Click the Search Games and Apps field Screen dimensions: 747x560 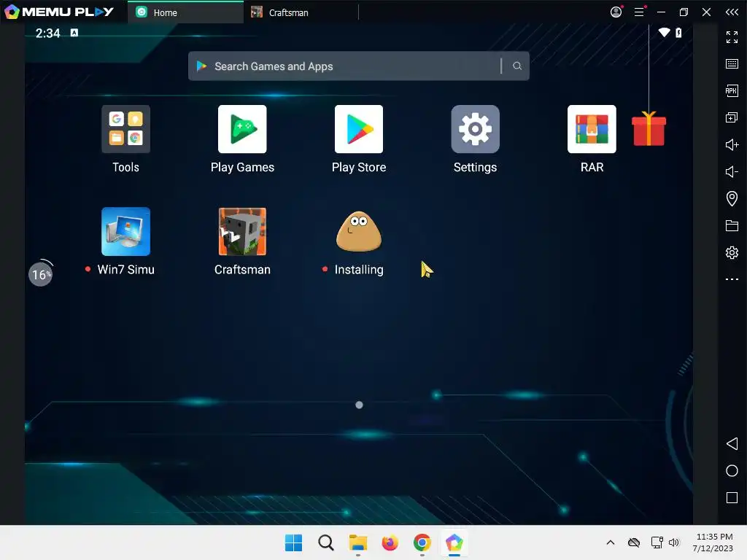(x=358, y=66)
